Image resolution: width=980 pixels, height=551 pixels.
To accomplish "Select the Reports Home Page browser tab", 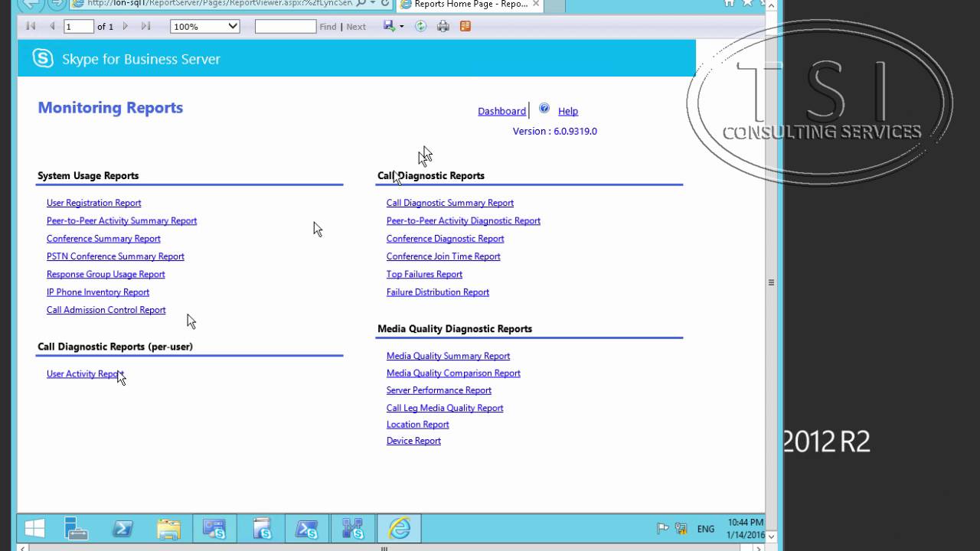I will (472, 5).
